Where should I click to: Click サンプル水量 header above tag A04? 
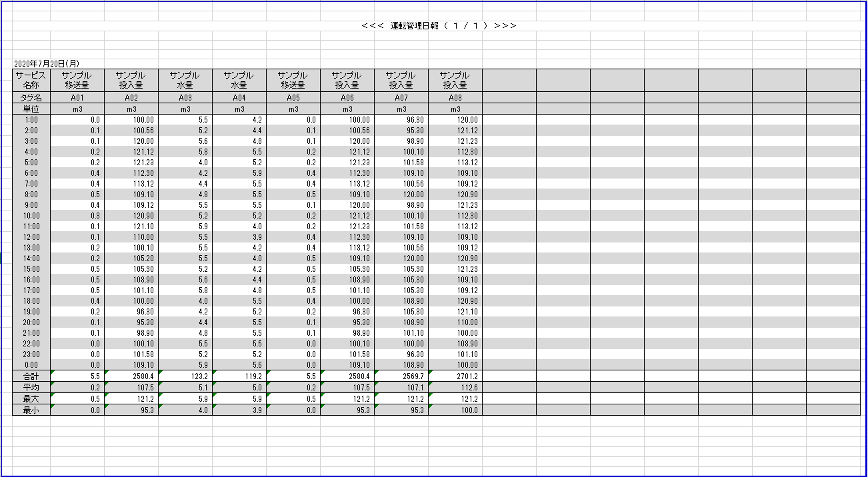pyautogui.click(x=239, y=80)
